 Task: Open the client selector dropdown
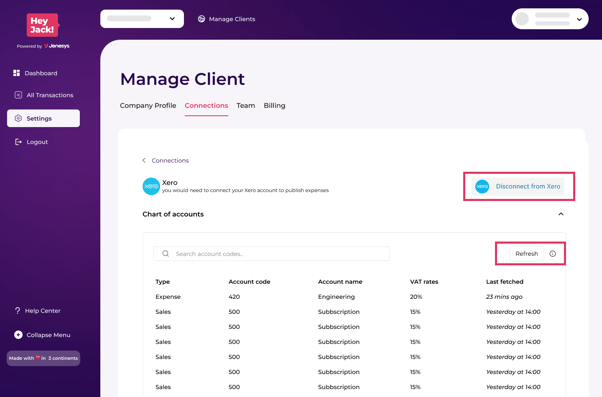coord(142,18)
